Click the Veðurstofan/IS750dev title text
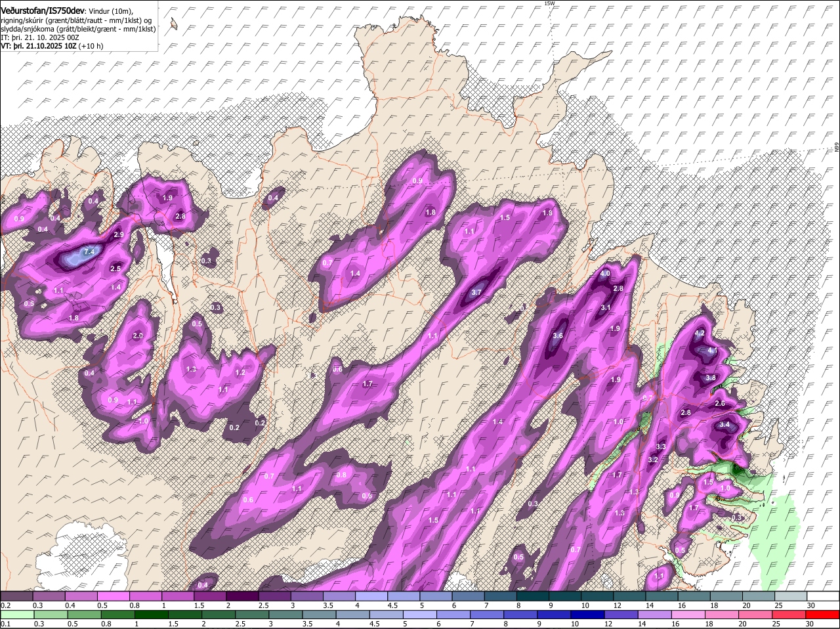This screenshot has width=840, height=629. [x=43, y=11]
